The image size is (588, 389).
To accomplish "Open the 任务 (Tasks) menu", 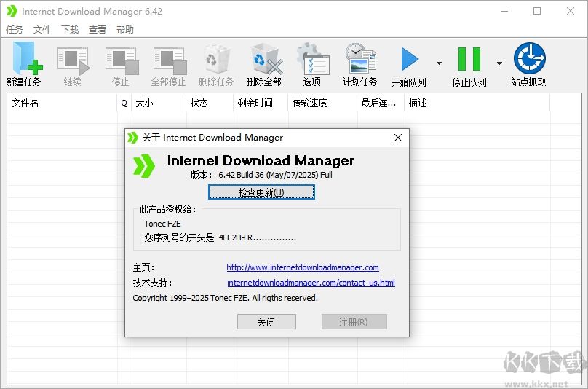I will point(15,30).
